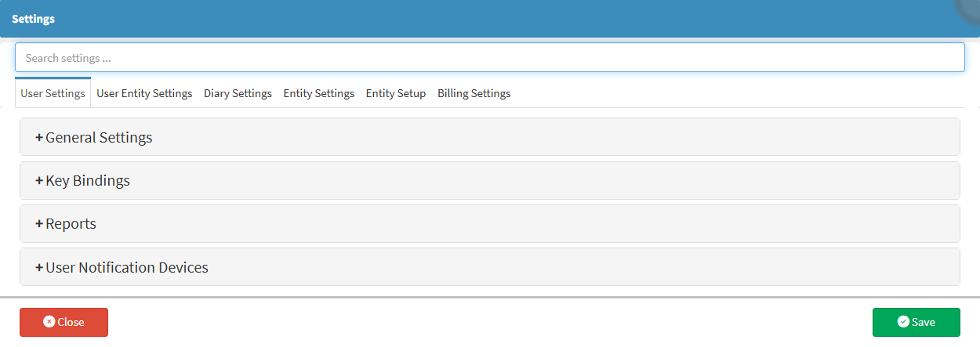
Task: Click the plus icon beside User Notification Devices
Action: [x=39, y=268]
